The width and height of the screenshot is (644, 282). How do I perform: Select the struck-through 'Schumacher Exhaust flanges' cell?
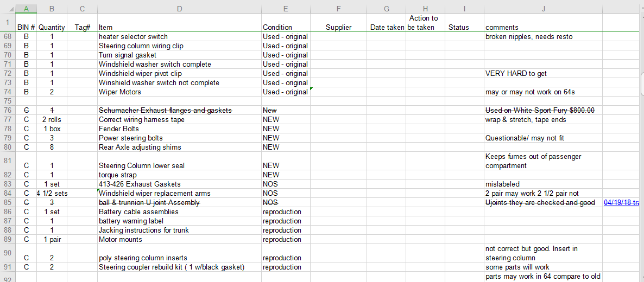(x=179, y=111)
